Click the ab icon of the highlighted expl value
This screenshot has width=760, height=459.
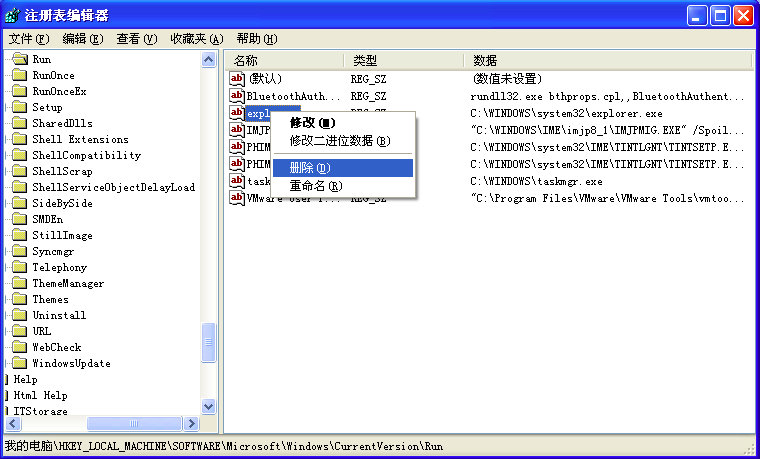pos(237,113)
